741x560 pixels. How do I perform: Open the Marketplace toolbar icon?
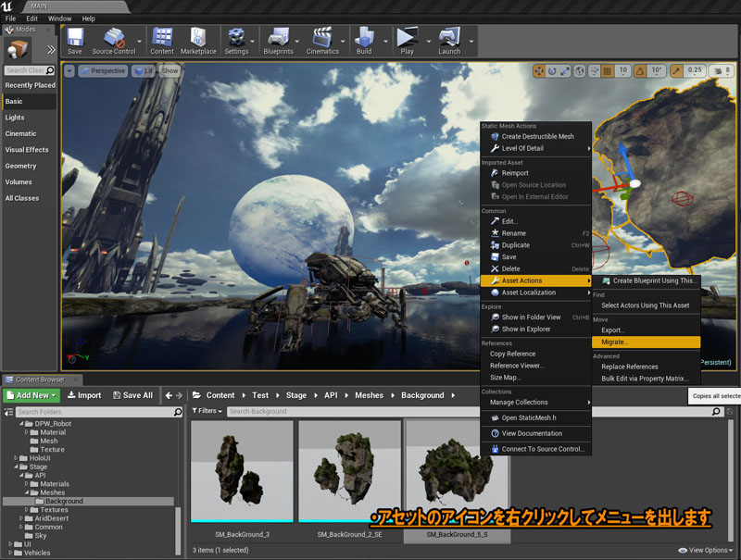point(198,41)
